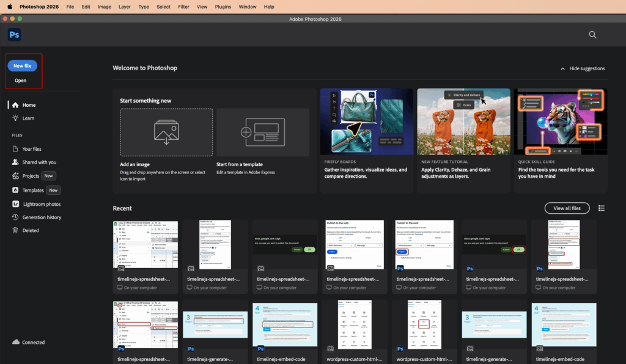Open the search magnifier icon
The width and height of the screenshot is (626, 364).
coord(592,35)
